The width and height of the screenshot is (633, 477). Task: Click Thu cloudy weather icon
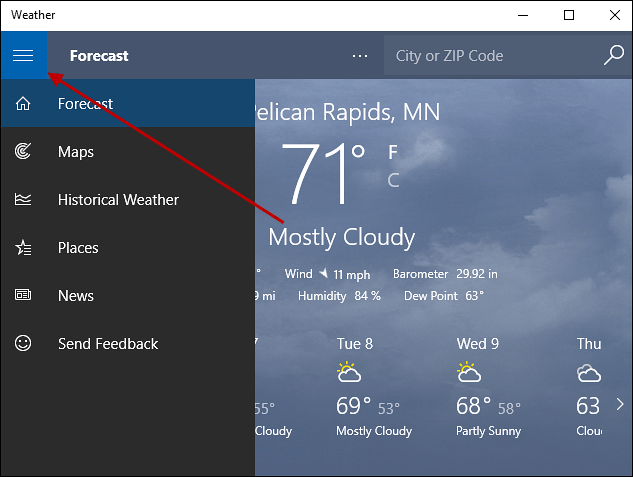pos(589,374)
